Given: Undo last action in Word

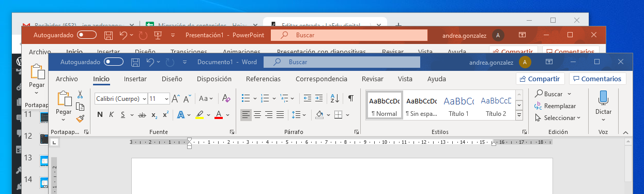Looking at the screenshot, I should pos(150,62).
